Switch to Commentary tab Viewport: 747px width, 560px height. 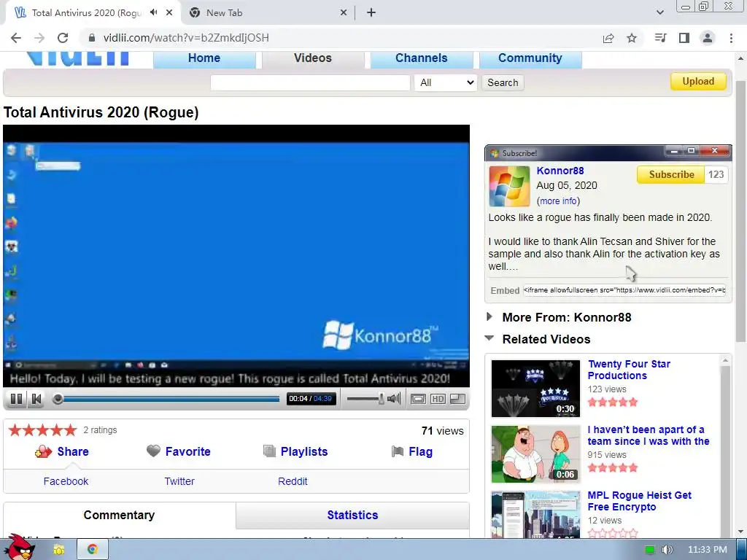coord(119,516)
